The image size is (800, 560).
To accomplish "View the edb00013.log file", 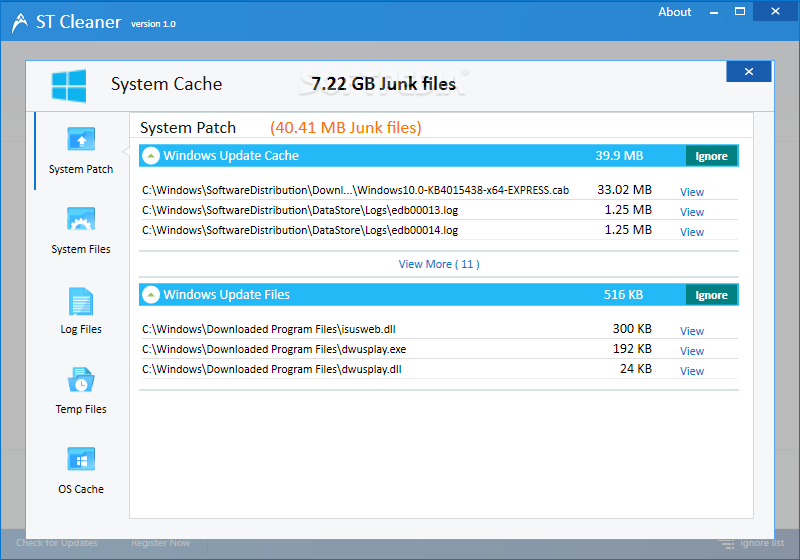I will click(692, 212).
